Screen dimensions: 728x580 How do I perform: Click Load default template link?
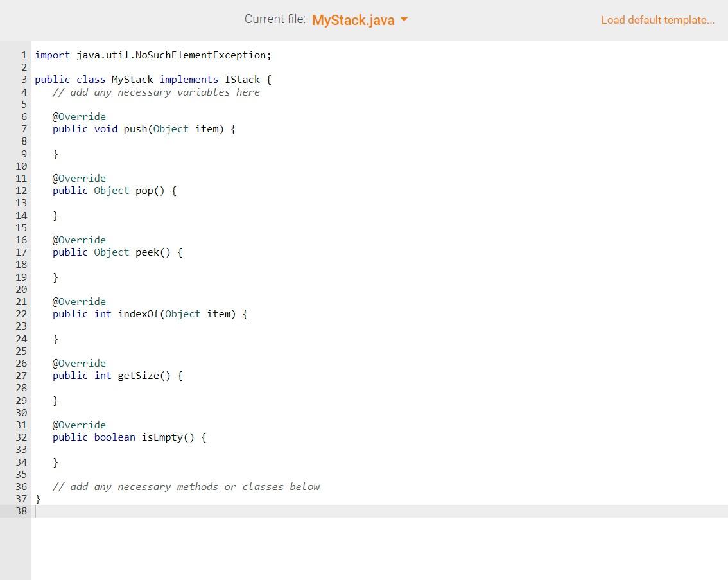657,20
